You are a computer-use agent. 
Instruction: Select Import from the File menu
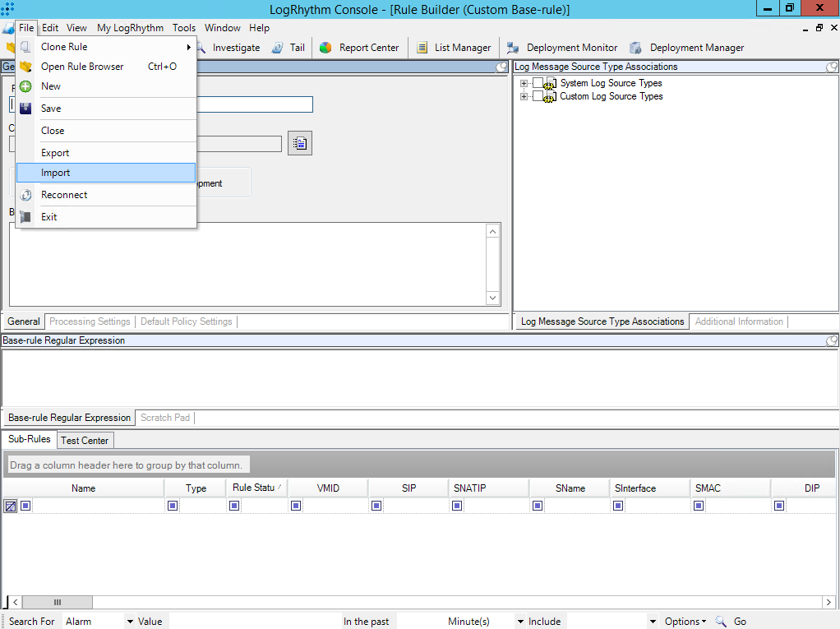tap(56, 172)
